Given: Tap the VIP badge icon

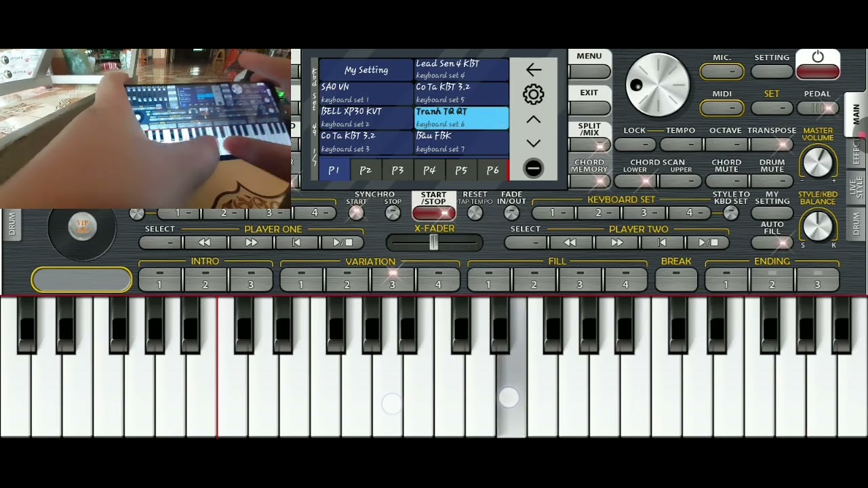Looking at the screenshot, I should click(83, 226).
